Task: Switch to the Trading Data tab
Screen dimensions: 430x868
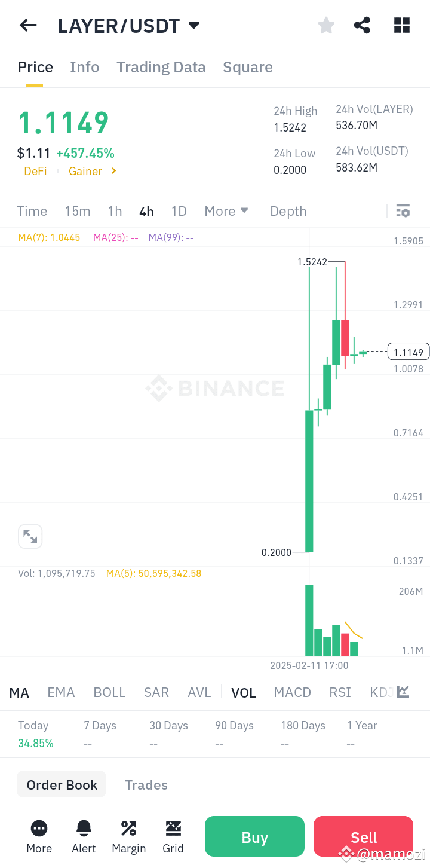Action: 161,67
